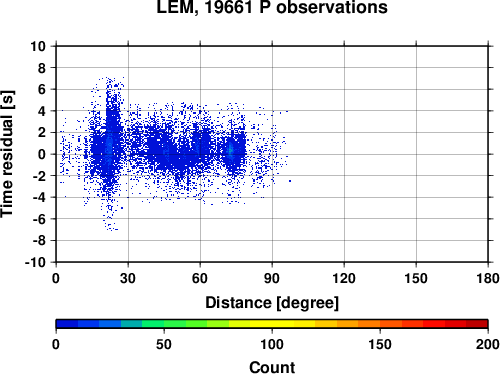The image size is (500, 374).
Task: Click the plot title "LEM, 19661 P observations"
Action: tap(272, 7)
